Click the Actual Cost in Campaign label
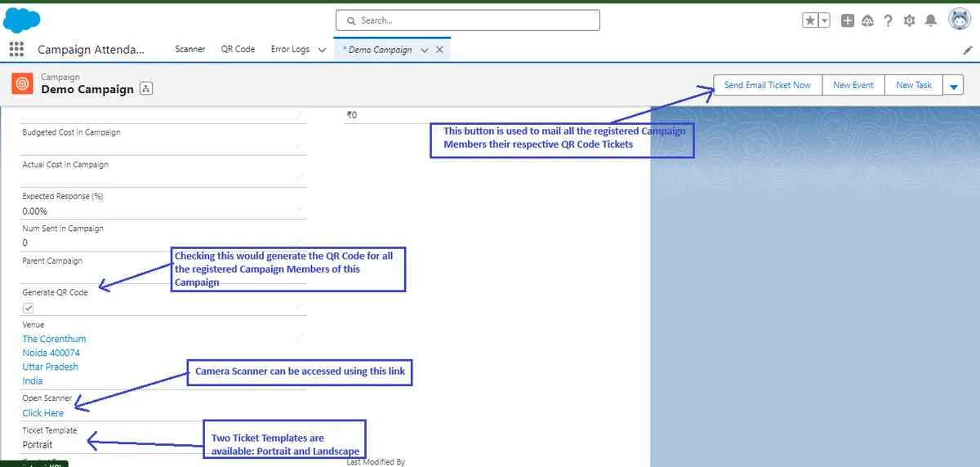980x467 pixels. tap(65, 164)
